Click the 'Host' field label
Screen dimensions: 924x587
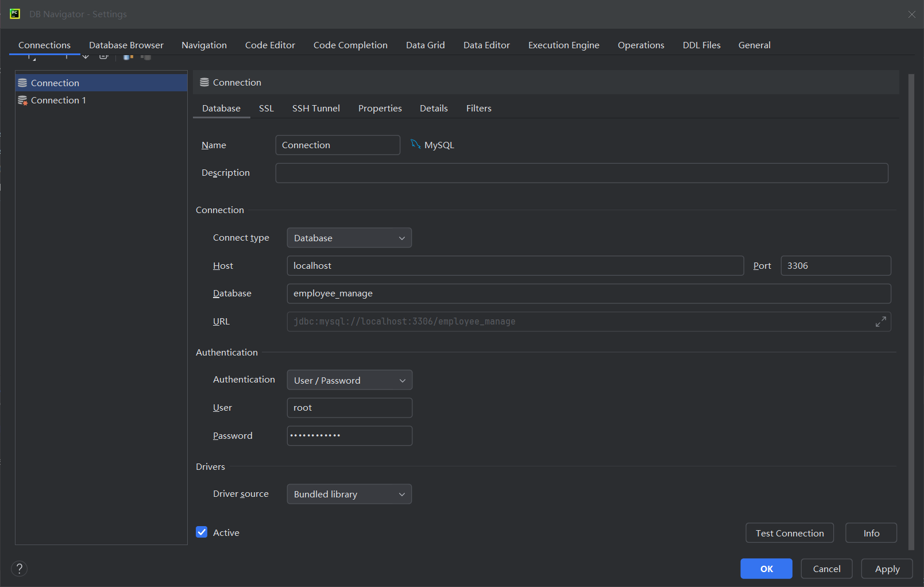pyautogui.click(x=223, y=265)
